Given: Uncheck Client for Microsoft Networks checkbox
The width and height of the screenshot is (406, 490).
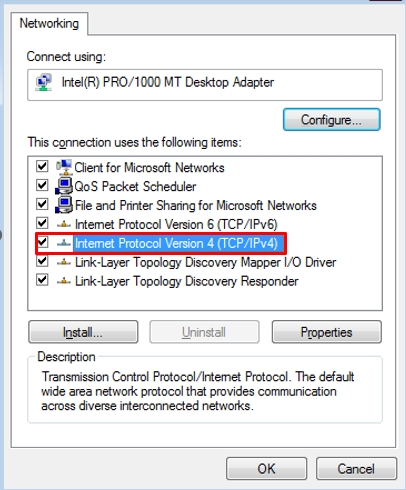Looking at the screenshot, I should [42, 166].
